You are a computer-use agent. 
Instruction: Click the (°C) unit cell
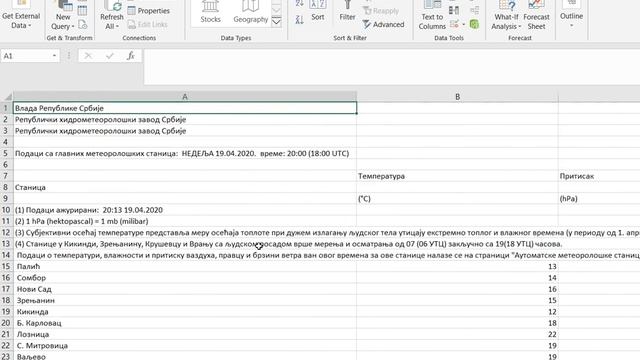pyautogui.click(x=457, y=199)
